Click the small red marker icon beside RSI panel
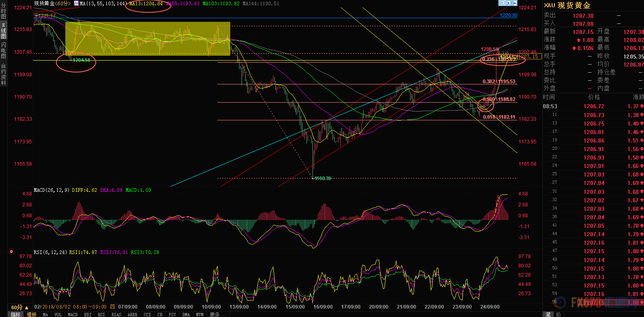644x317 pixels. (11, 252)
